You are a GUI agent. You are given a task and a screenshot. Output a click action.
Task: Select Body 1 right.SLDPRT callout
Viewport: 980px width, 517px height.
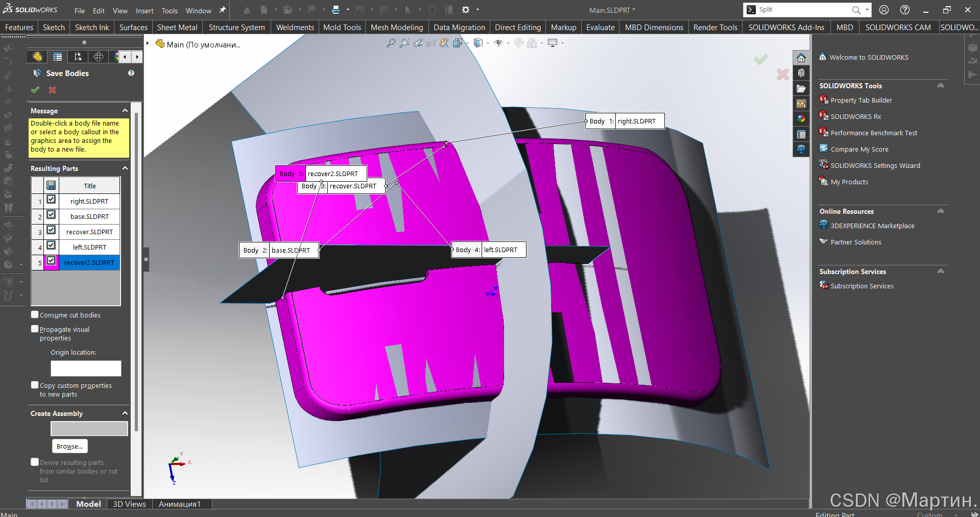point(625,121)
